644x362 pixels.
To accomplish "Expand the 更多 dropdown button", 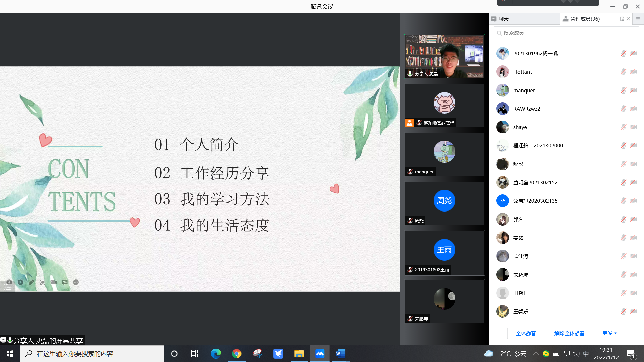I will click(609, 333).
